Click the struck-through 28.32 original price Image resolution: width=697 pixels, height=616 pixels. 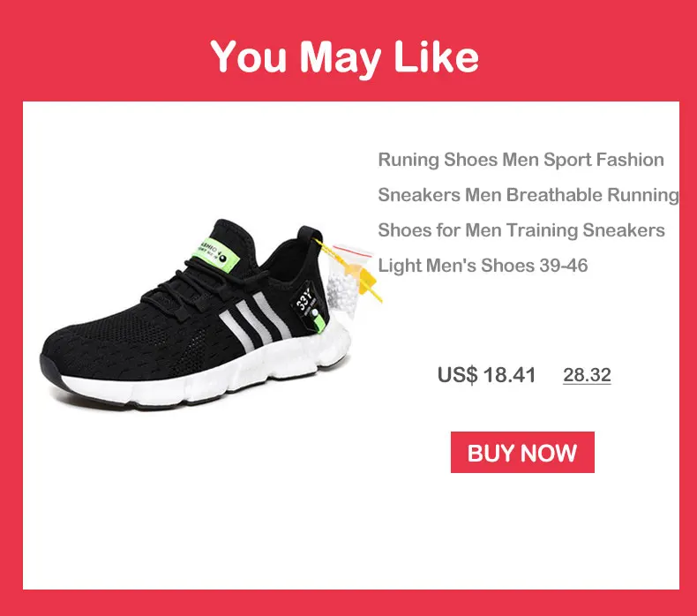[x=587, y=375]
